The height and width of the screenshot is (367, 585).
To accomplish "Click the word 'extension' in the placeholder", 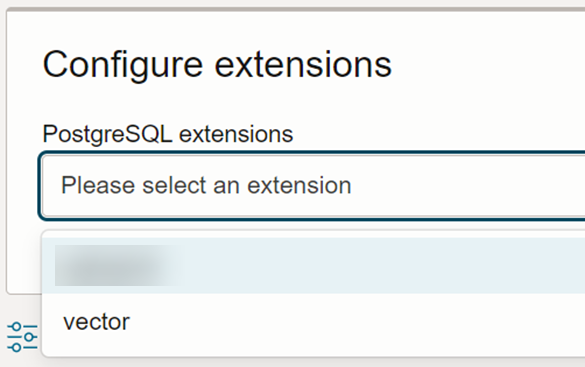I will pos(299,186).
